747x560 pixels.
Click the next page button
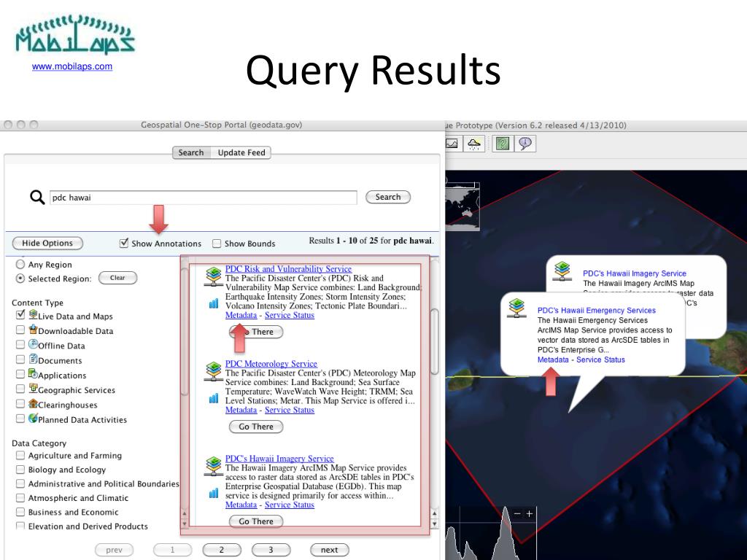point(329,550)
